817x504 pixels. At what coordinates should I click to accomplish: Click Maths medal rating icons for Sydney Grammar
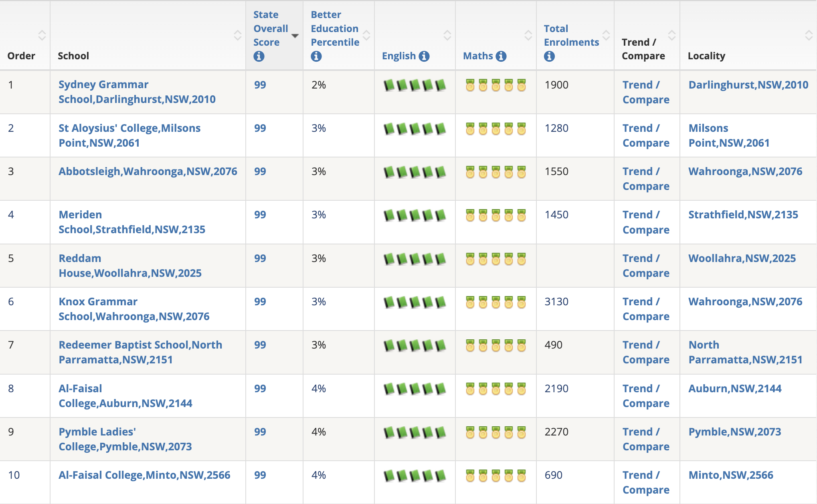pos(496,85)
